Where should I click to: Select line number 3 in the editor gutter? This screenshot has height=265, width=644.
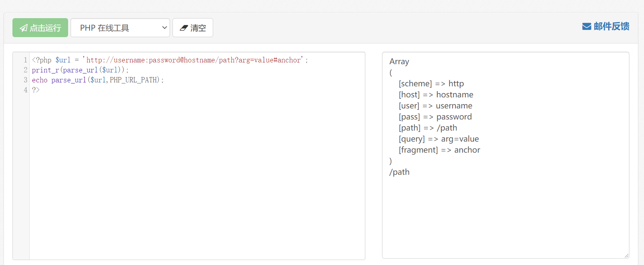[25, 80]
